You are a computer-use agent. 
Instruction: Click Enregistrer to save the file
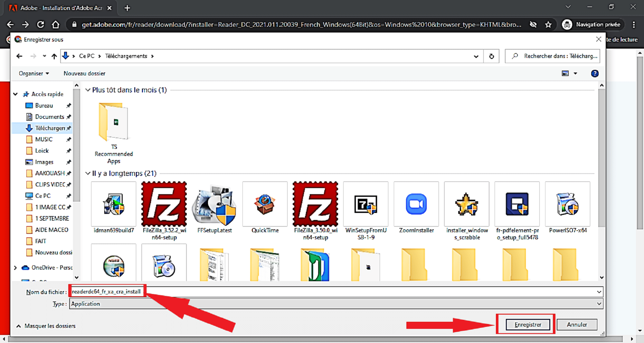pyautogui.click(x=528, y=324)
